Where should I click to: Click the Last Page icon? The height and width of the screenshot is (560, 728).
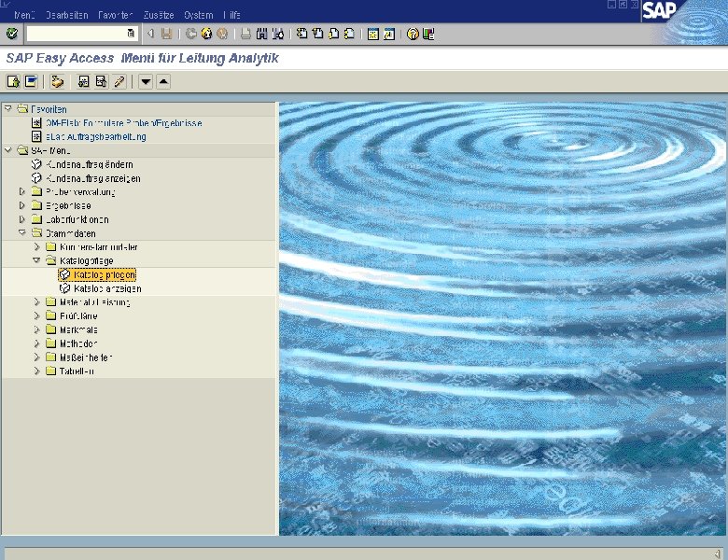pos(349,34)
